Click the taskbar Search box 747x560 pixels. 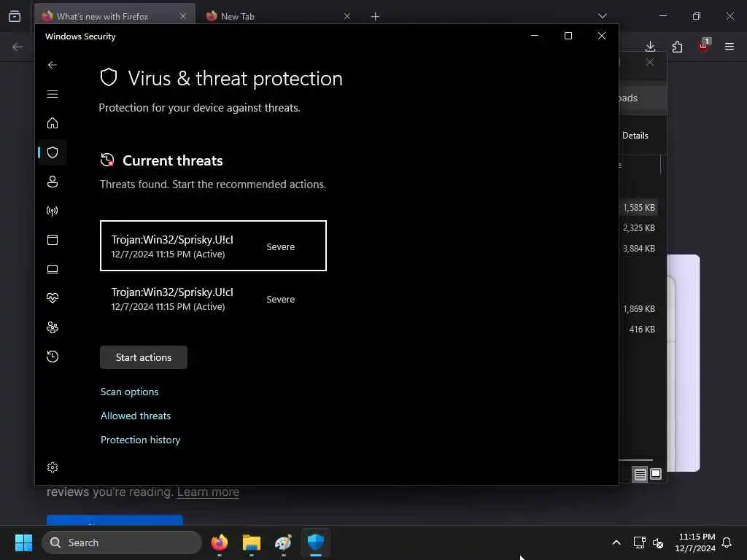click(122, 542)
